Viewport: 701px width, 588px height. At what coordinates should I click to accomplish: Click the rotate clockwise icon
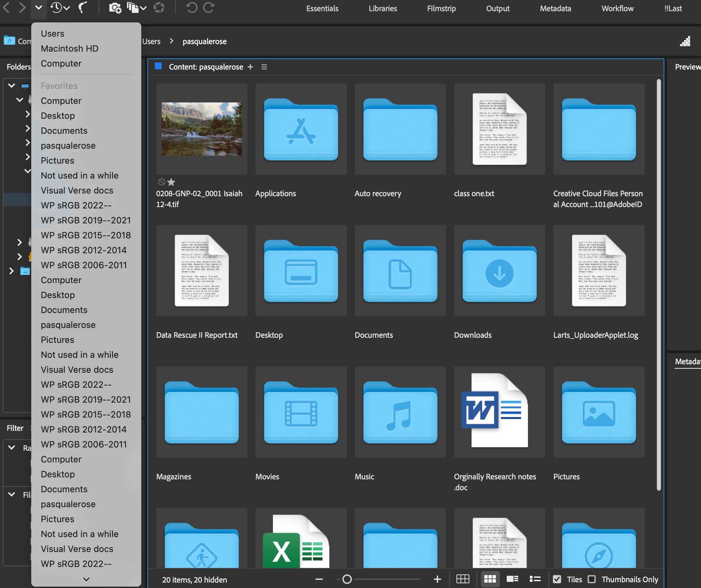(x=209, y=7)
